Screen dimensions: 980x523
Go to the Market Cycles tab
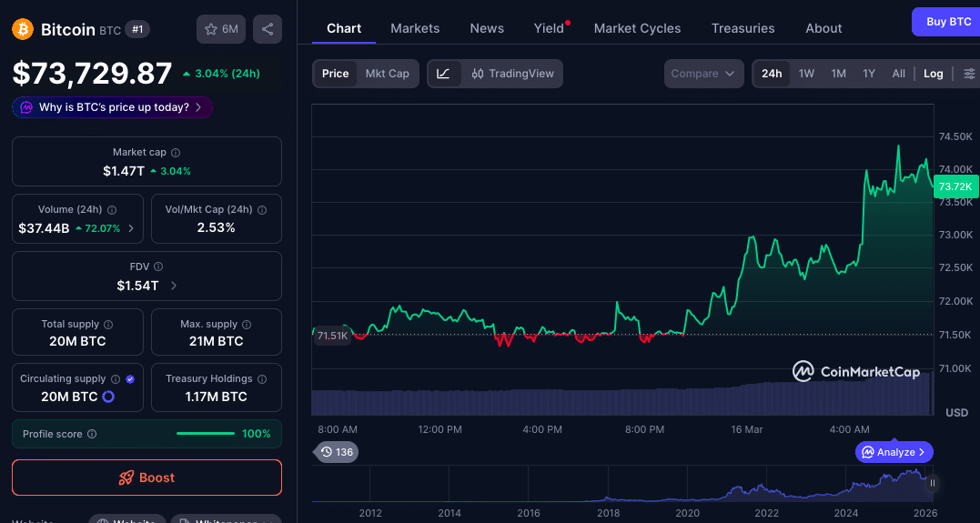(x=637, y=28)
